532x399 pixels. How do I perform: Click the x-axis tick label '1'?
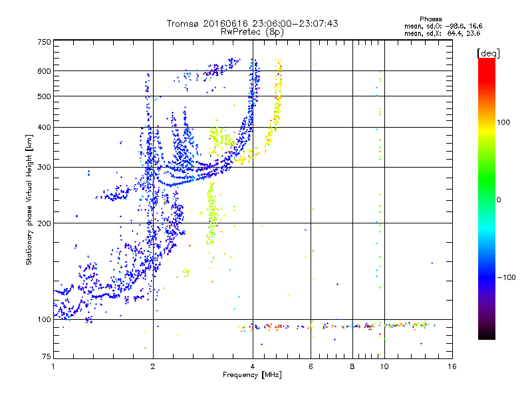[x=53, y=366]
